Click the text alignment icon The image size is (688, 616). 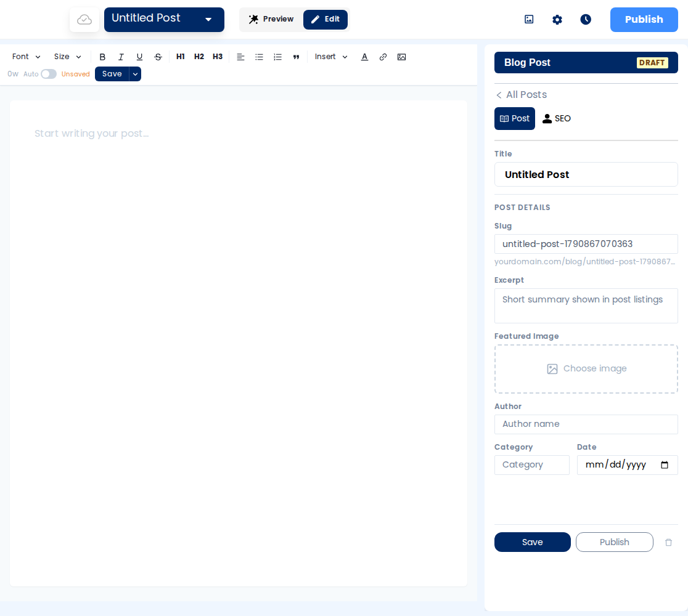[240, 57]
